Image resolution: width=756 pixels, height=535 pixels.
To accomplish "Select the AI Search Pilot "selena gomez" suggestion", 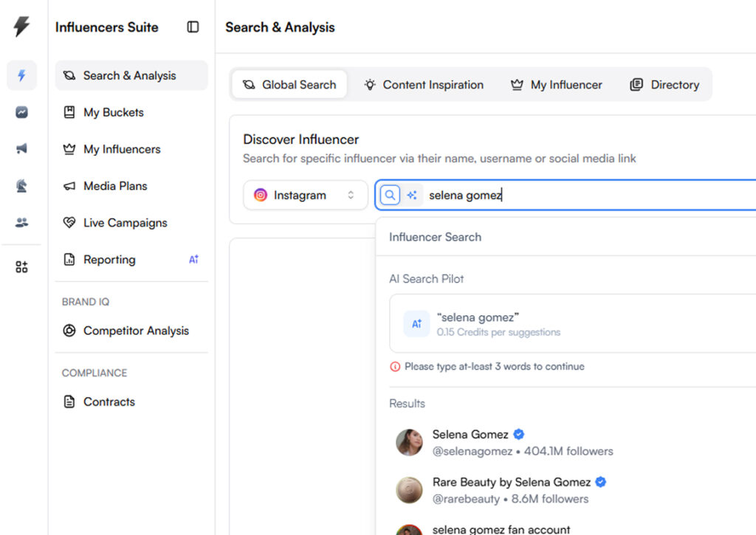I will [573, 323].
